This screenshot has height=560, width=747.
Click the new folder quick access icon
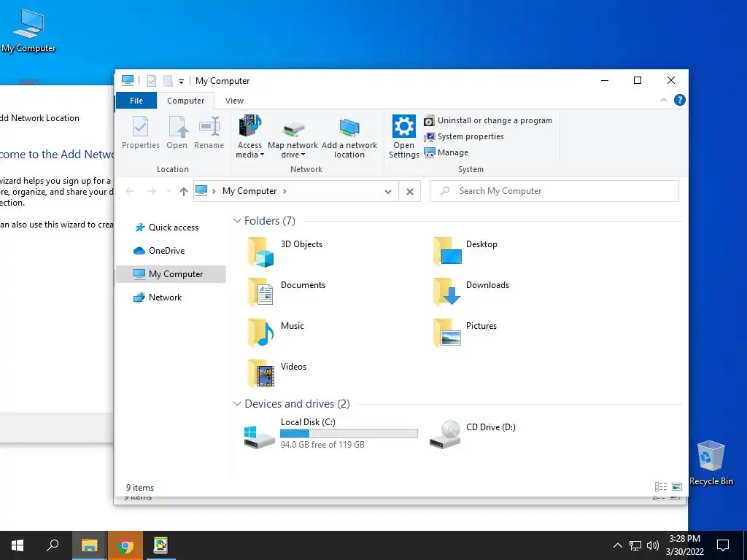pos(168,81)
